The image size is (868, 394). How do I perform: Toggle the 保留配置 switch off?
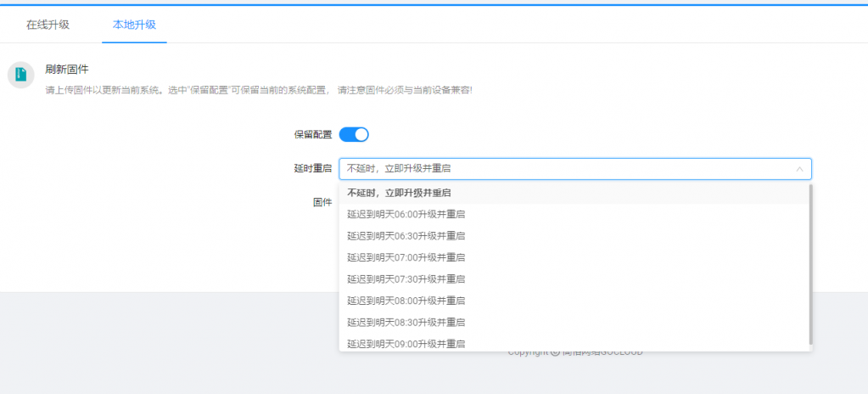[354, 134]
